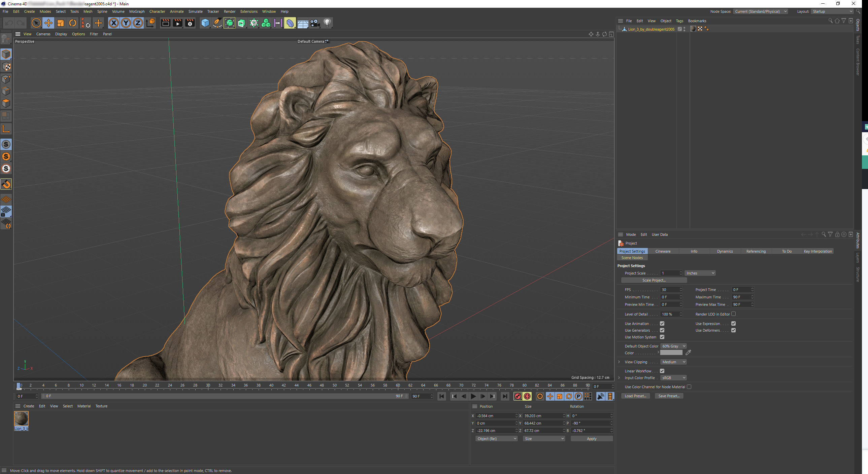Add a Floor environment object
The height and width of the screenshot is (474, 868).
point(303,23)
